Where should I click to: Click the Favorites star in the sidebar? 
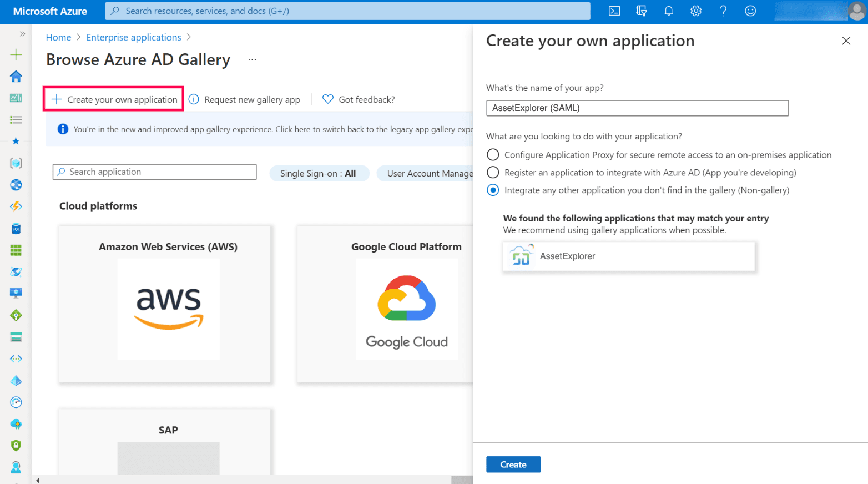point(16,141)
